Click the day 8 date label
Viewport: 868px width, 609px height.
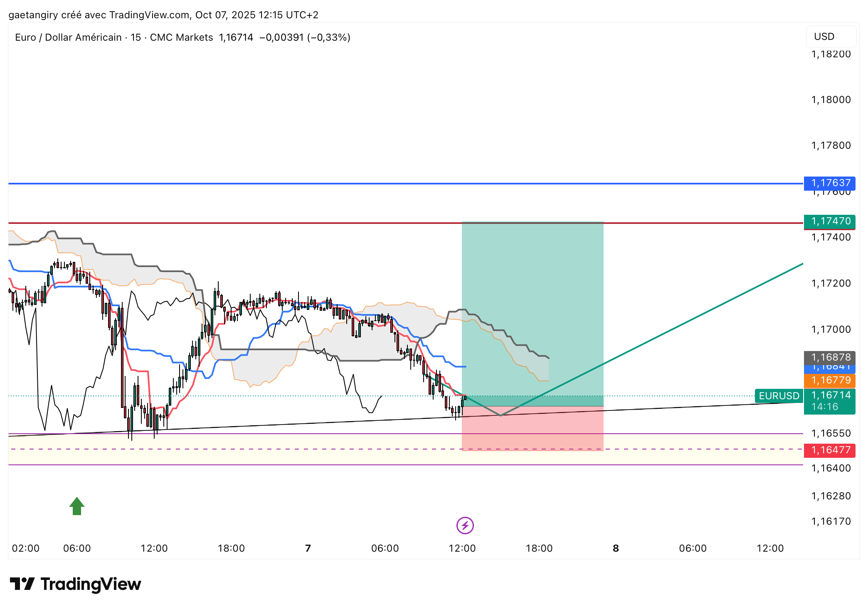pyautogui.click(x=616, y=548)
